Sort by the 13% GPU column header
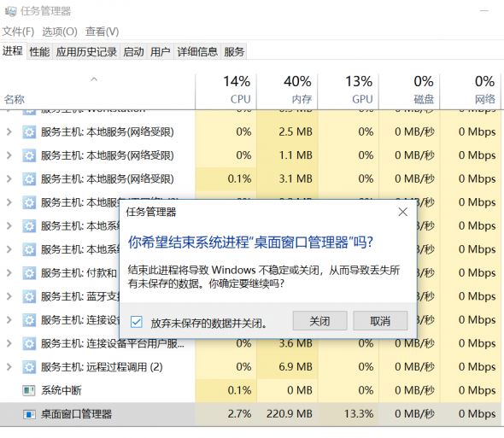The image size is (504, 438). click(x=349, y=92)
